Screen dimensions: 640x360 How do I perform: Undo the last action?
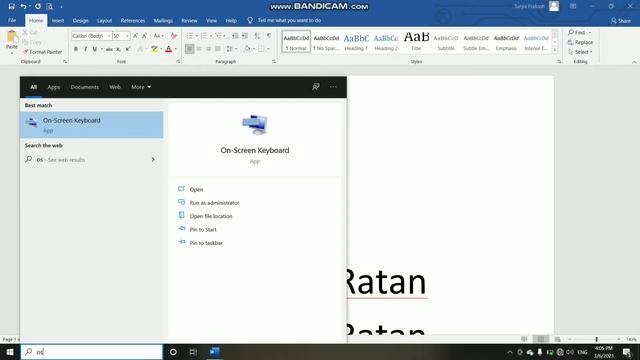point(23,7)
